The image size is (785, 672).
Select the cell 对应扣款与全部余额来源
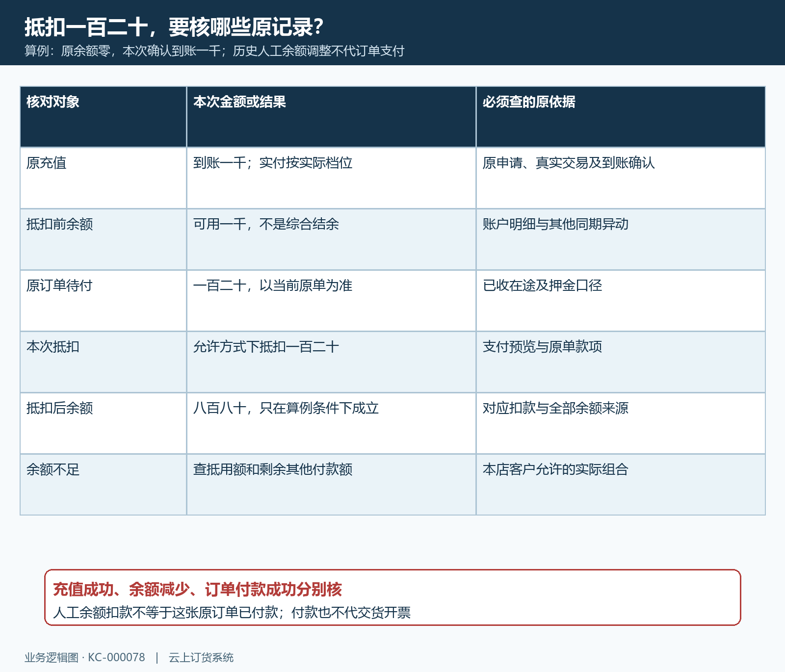click(x=621, y=423)
